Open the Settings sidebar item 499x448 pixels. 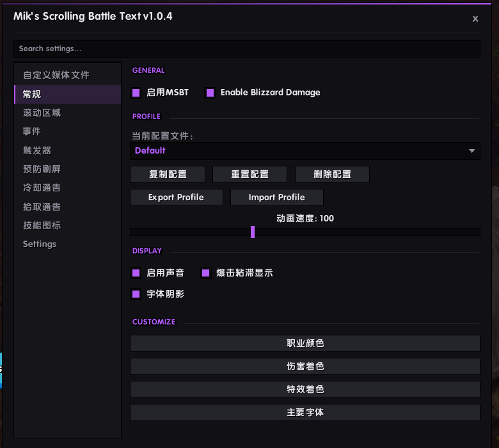click(67, 244)
